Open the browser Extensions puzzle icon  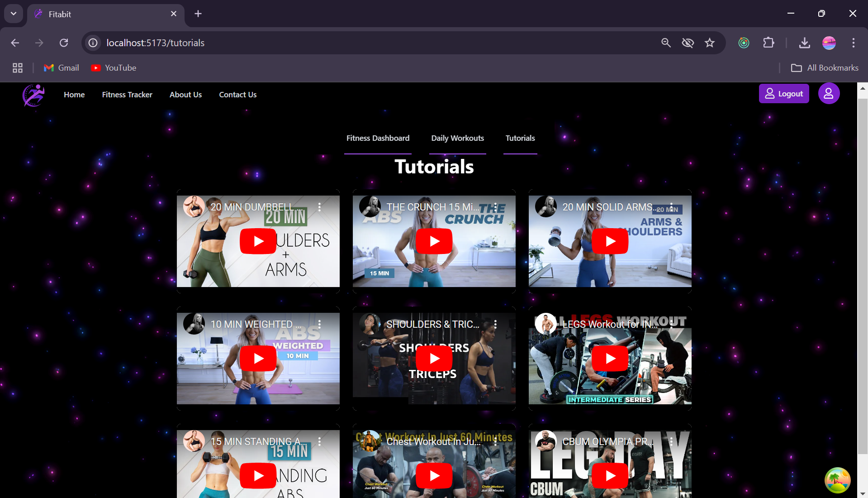coord(768,43)
